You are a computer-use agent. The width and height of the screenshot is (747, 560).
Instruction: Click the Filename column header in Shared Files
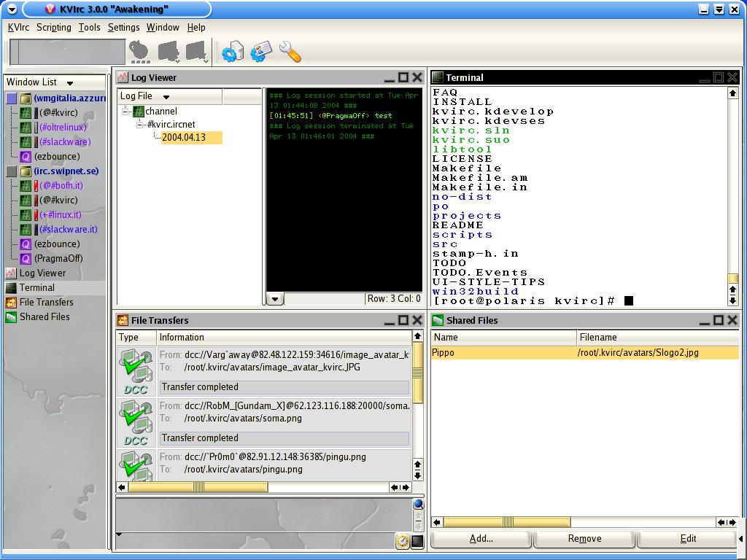(x=657, y=337)
